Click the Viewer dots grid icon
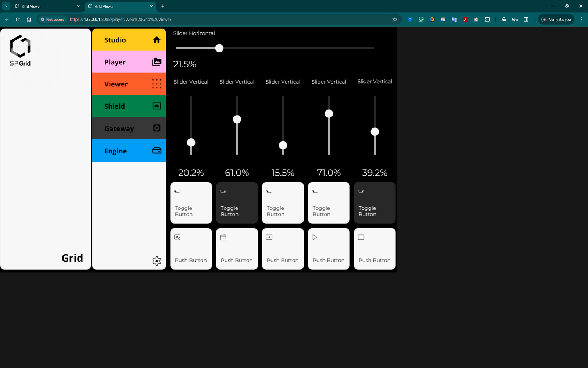This screenshot has width=588, height=368. coord(157,84)
